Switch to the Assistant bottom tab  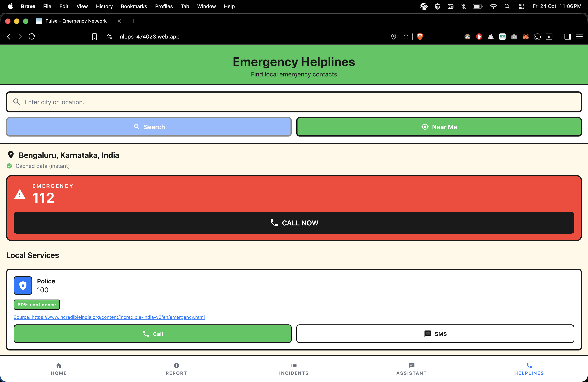pos(411,369)
